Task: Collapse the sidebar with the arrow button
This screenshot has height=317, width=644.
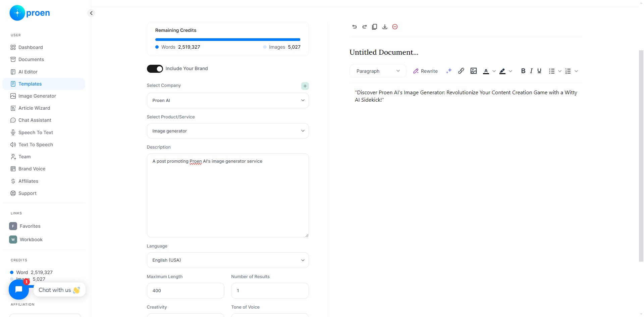Action: click(x=91, y=13)
